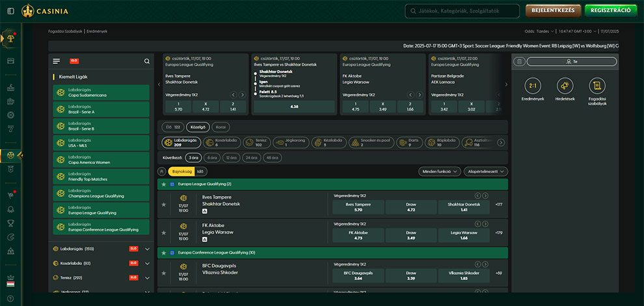Select the 3 óra time filter

point(193,158)
